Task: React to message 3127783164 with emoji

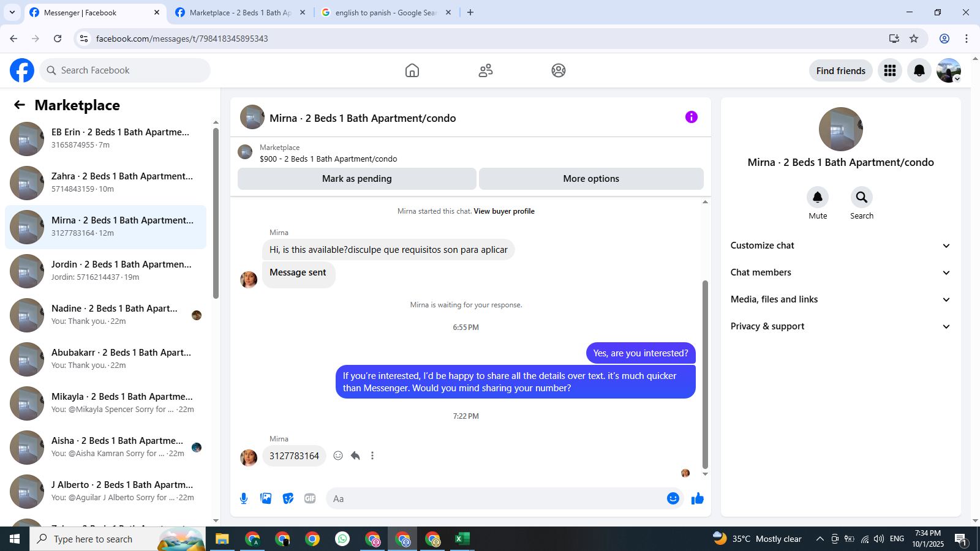Action: coord(338,455)
